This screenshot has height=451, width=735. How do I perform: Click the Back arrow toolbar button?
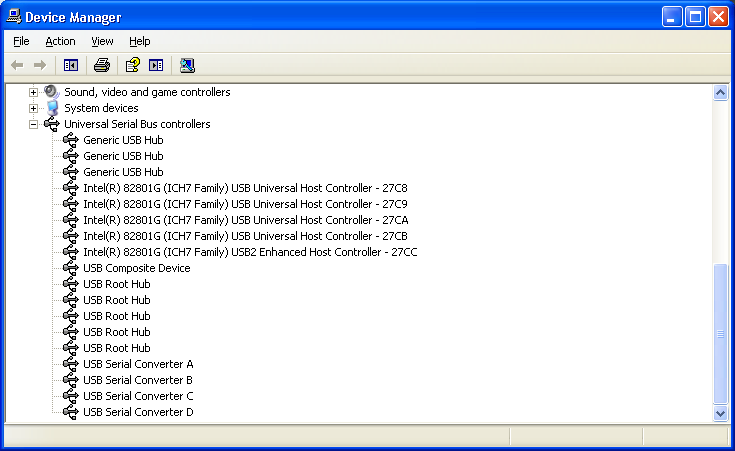click(17, 65)
